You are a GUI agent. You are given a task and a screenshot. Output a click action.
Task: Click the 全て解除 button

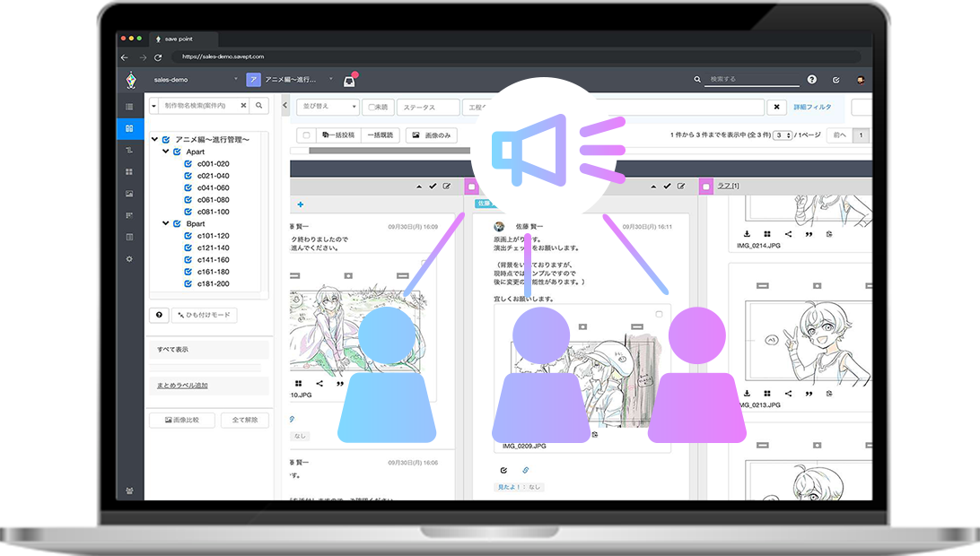coord(245,420)
